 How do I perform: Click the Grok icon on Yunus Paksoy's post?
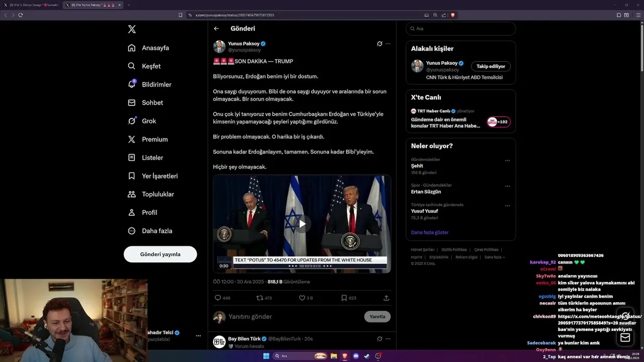pyautogui.click(x=380, y=44)
